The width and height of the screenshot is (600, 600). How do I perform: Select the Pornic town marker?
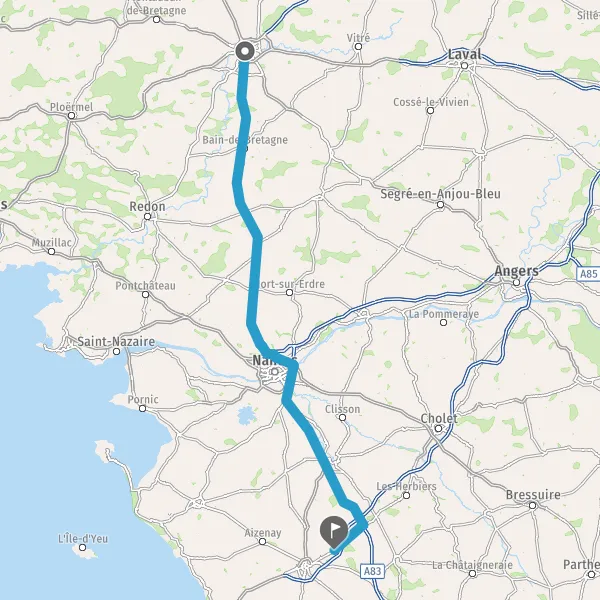tap(142, 409)
